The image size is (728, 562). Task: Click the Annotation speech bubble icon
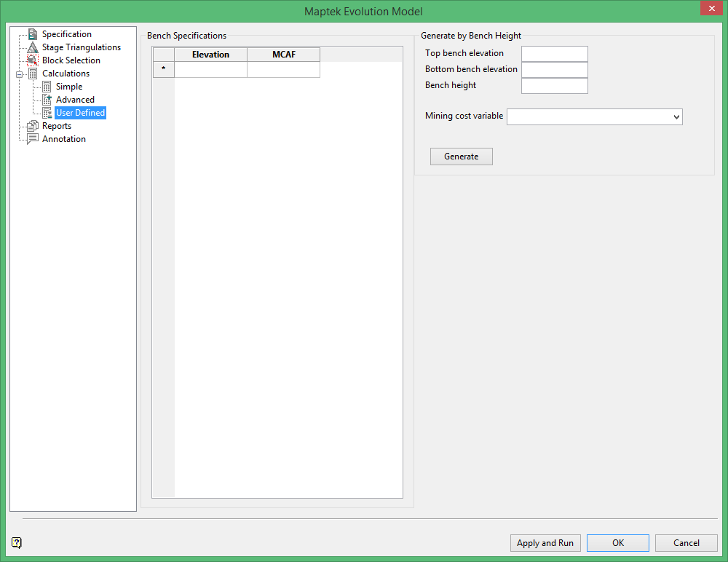click(x=33, y=139)
